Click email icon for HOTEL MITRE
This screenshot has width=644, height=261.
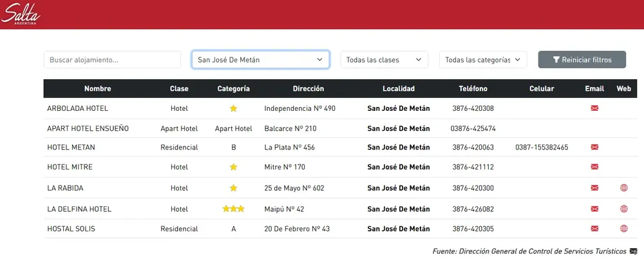pos(594,168)
